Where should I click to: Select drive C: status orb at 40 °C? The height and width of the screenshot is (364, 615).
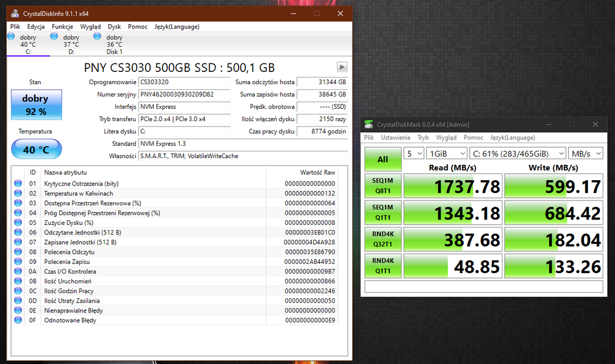tap(11, 36)
